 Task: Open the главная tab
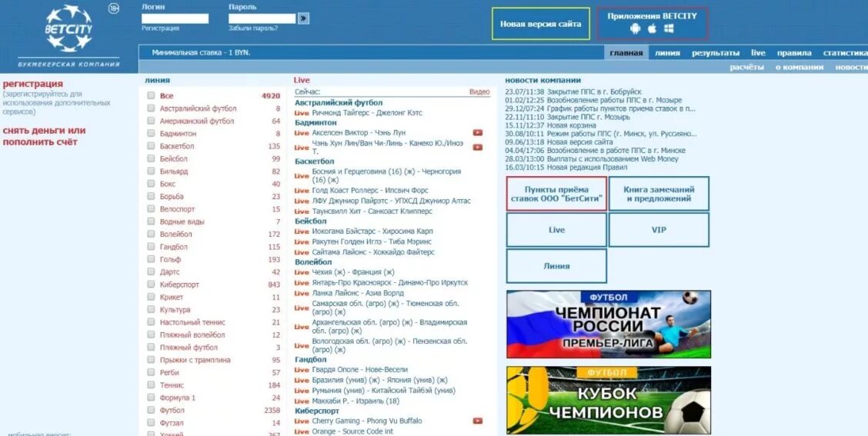tap(626, 53)
